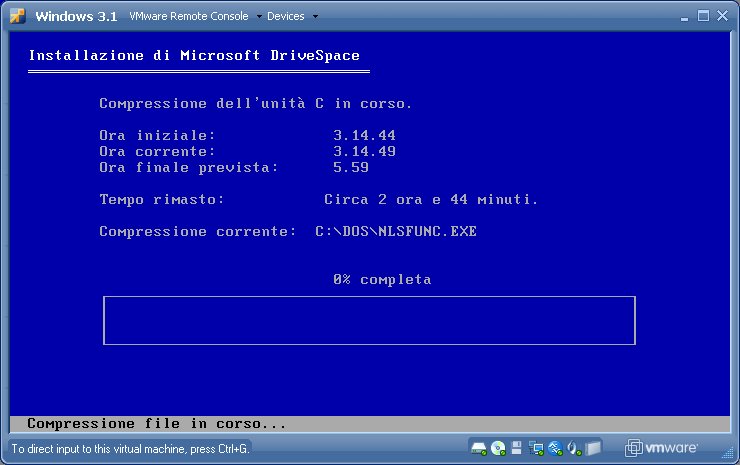
Task: Click the floppy drive status icon
Action: [x=517, y=448]
